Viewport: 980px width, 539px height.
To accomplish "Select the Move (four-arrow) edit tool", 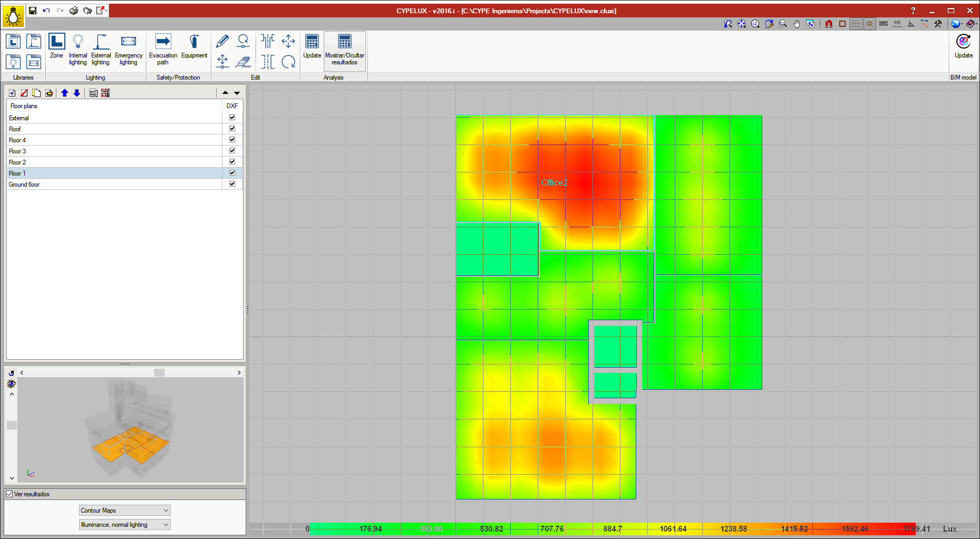I will 288,41.
